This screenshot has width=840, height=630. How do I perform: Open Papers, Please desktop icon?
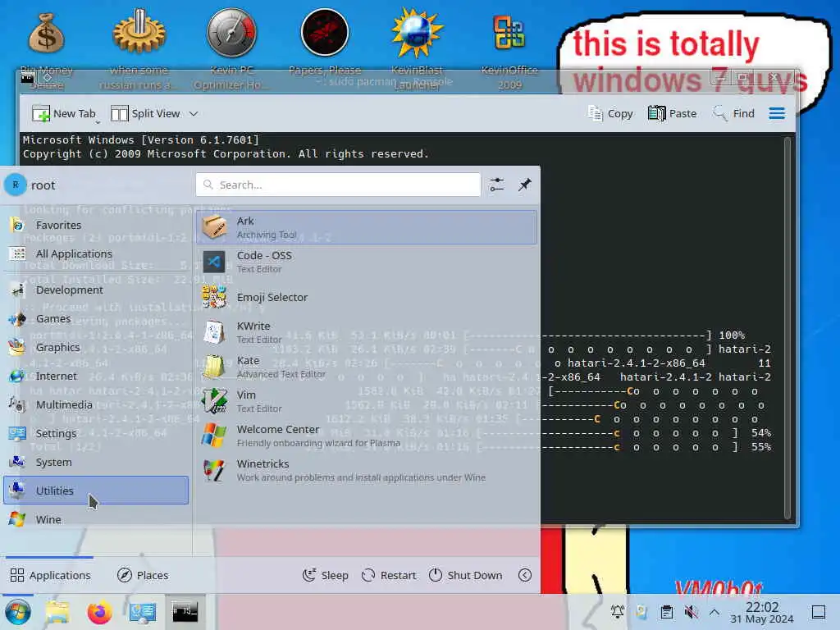click(325, 42)
